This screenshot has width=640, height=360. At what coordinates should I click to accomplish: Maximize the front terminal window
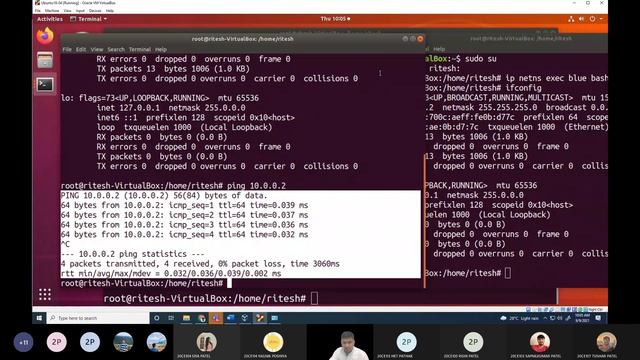tap(413, 39)
